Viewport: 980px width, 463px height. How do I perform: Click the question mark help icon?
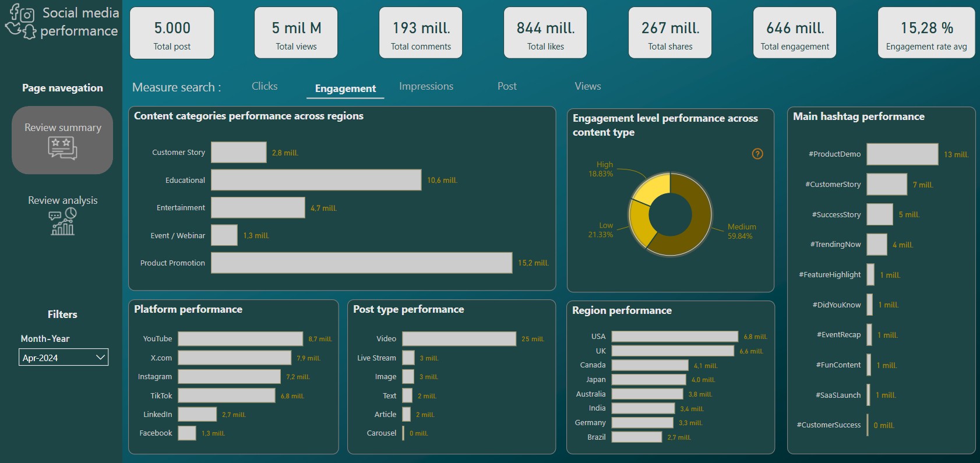[757, 154]
